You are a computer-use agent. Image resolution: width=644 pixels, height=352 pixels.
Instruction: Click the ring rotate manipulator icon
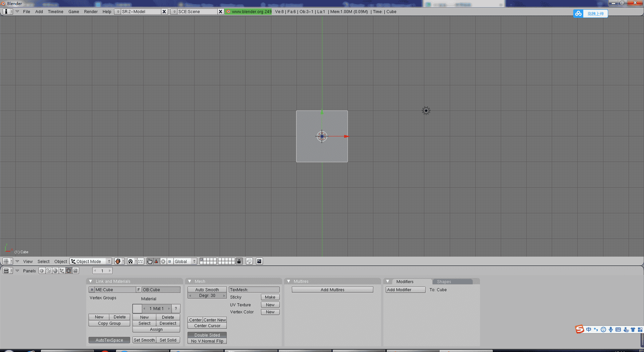tap(163, 261)
